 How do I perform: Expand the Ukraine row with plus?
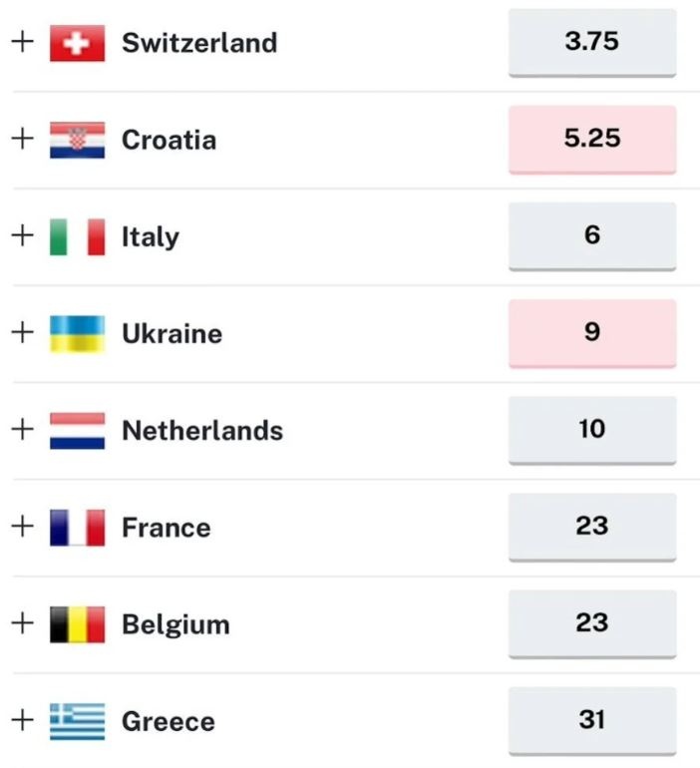coord(22,332)
